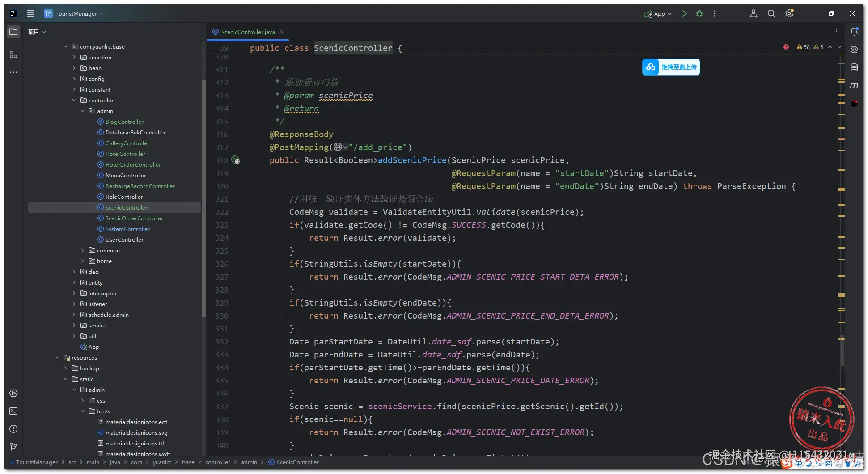Click the red bird plugin icon
Viewport: 868px width, 474px height.
click(854, 103)
